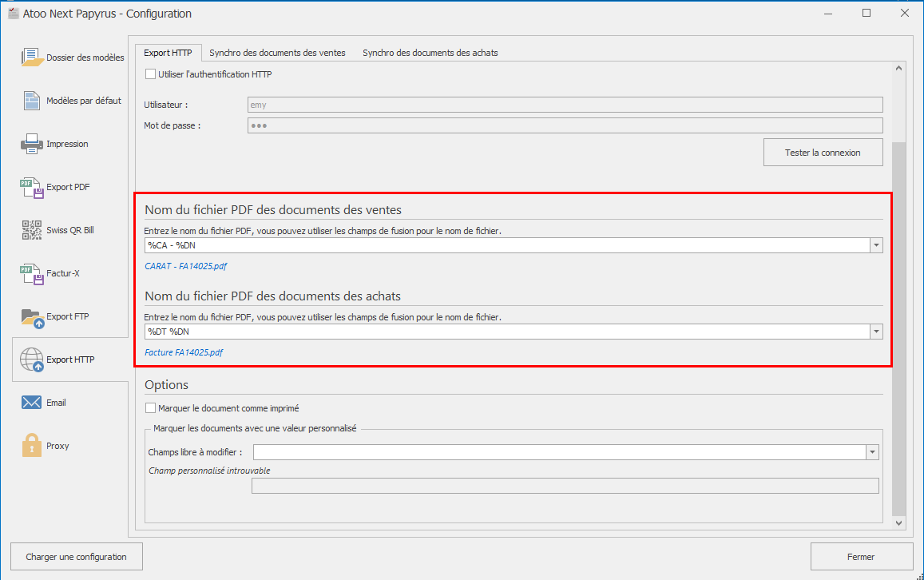Open the Champs libre à modifier dropdown
Image resolution: width=924 pixels, height=580 pixels.
pyautogui.click(x=872, y=452)
